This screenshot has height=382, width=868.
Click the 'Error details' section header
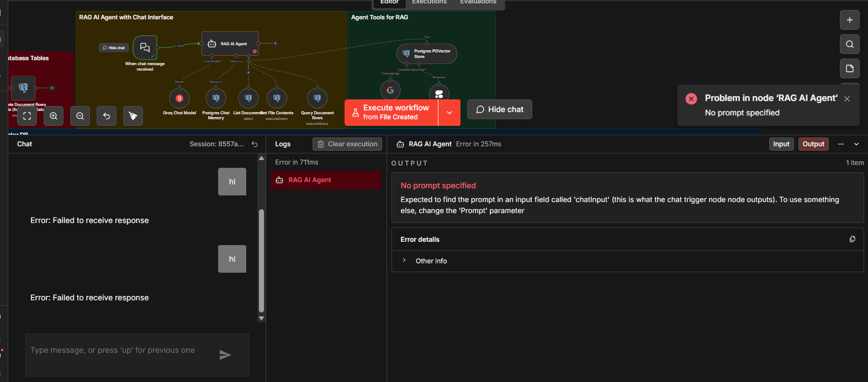(x=420, y=240)
